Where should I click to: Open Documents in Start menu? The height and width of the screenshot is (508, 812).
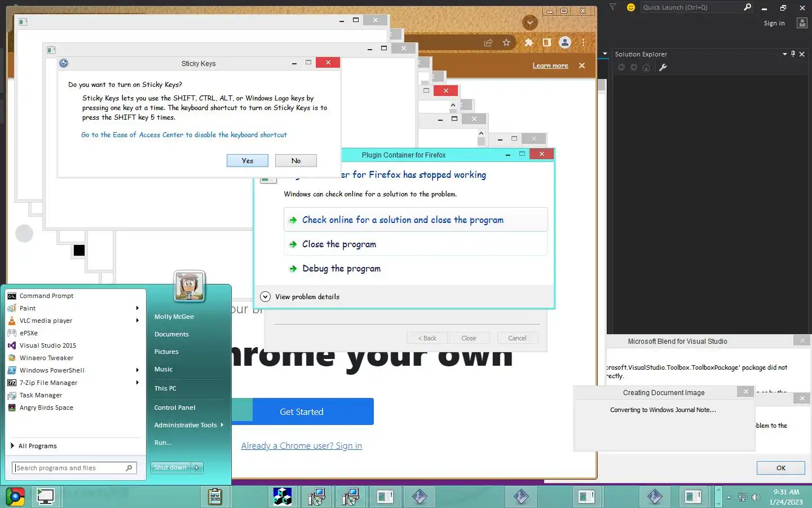coord(171,334)
